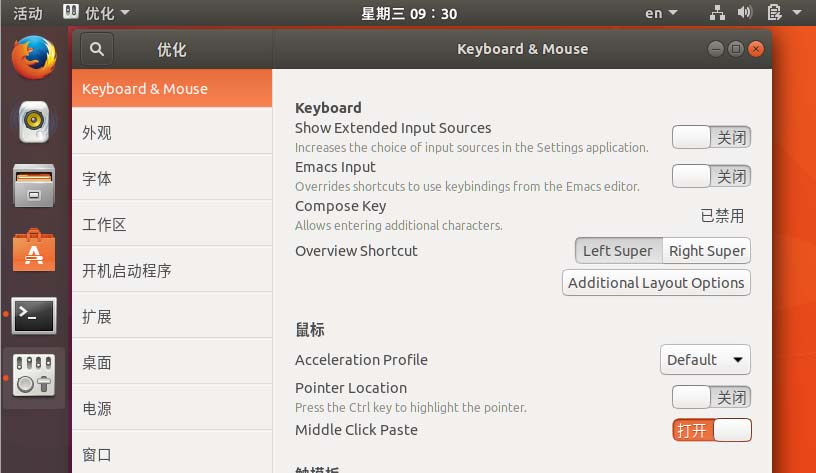The image size is (816, 473).
Task: Go to the 字体 sidebar section
Action: tap(97, 179)
